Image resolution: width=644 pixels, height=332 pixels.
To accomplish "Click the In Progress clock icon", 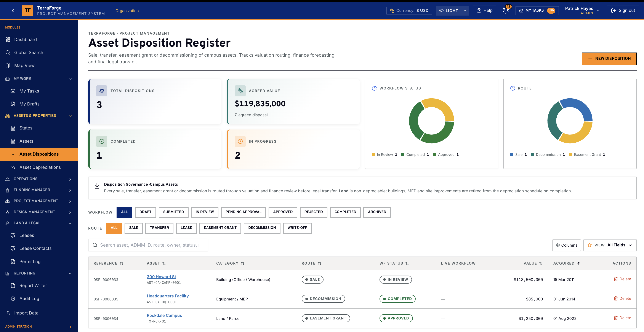I will tap(240, 141).
